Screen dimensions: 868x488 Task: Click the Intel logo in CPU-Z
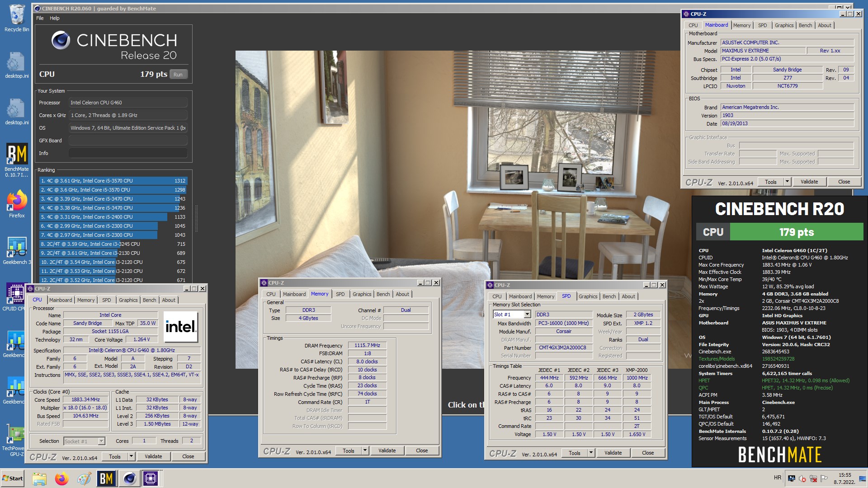[x=180, y=326]
